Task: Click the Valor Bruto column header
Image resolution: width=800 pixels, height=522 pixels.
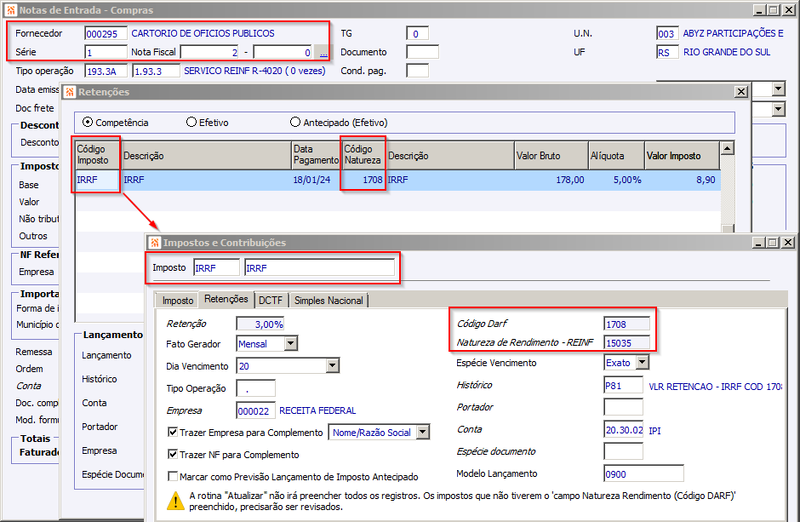Action: [551, 156]
